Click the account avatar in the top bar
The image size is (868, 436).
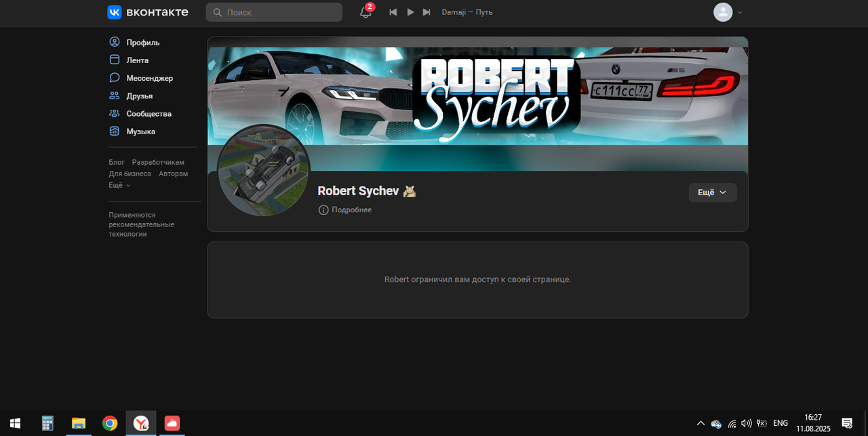point(723,12)
